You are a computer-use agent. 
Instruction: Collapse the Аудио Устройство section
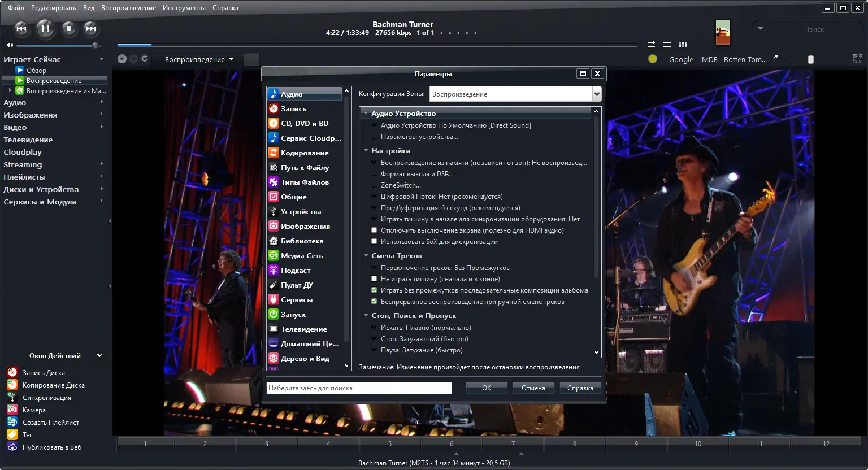point(366,114)
